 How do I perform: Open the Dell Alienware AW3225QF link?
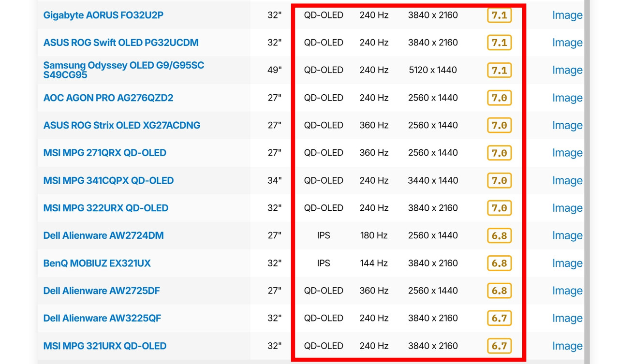point(103,318)
